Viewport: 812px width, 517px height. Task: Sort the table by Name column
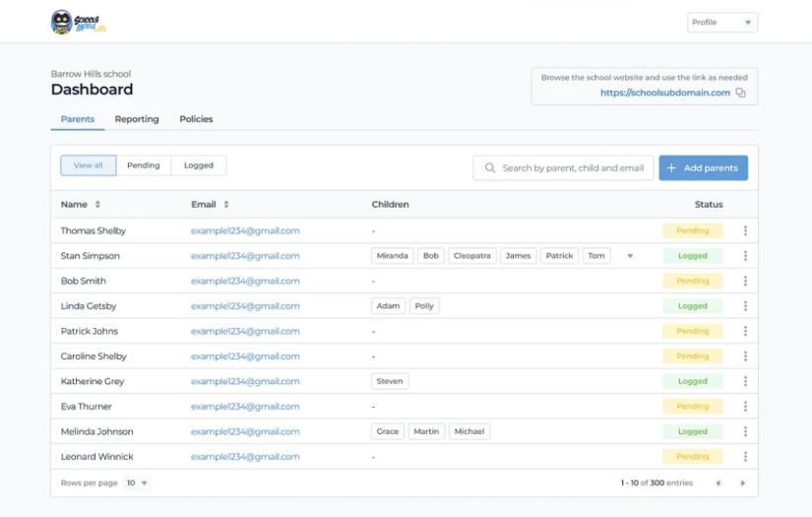point(97,205)
